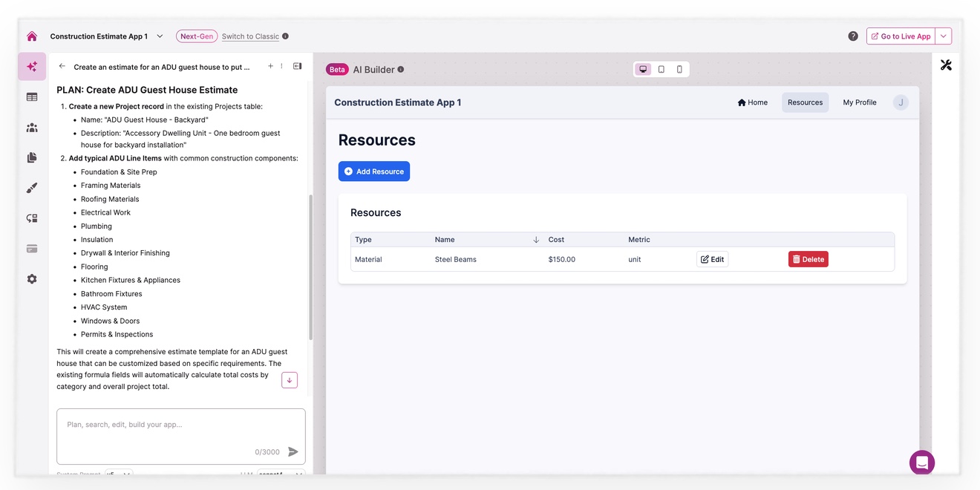Switch preview to desktop view
Image resolution: width=980 pixels, height=490 pixels.
(643, 70)
